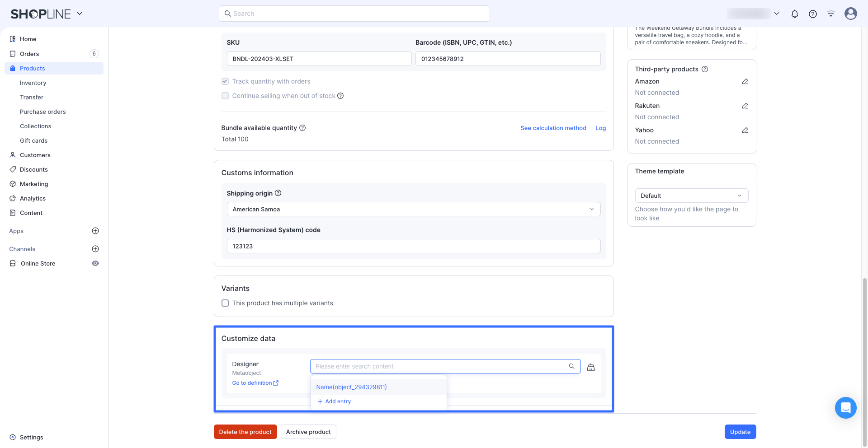Expand the SHOPLINE store switcher chevron
Screen dimensions: 868x448
80,14
